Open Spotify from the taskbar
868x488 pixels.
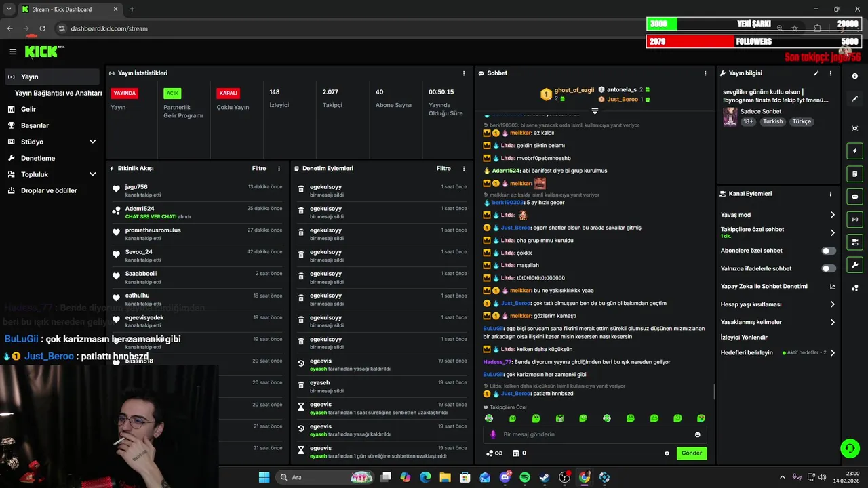(525, 477)
